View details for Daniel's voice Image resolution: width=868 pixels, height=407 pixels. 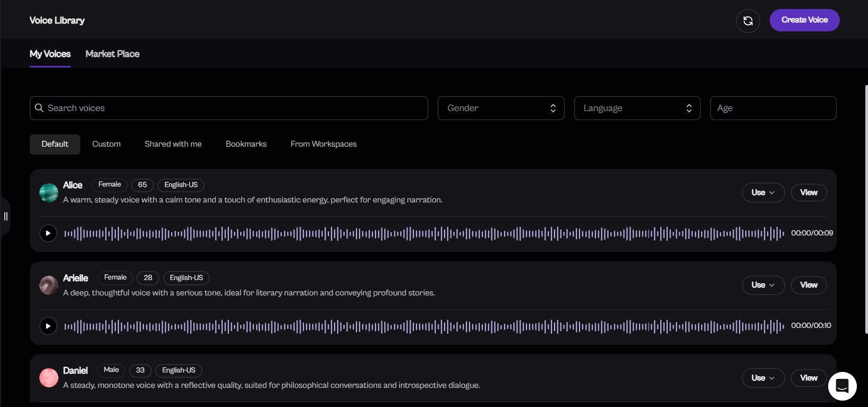809,378
